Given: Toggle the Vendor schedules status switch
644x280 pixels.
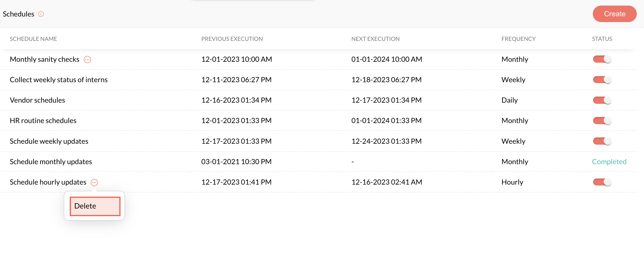Looking at the screenshot, I should [x=602, y=100].
